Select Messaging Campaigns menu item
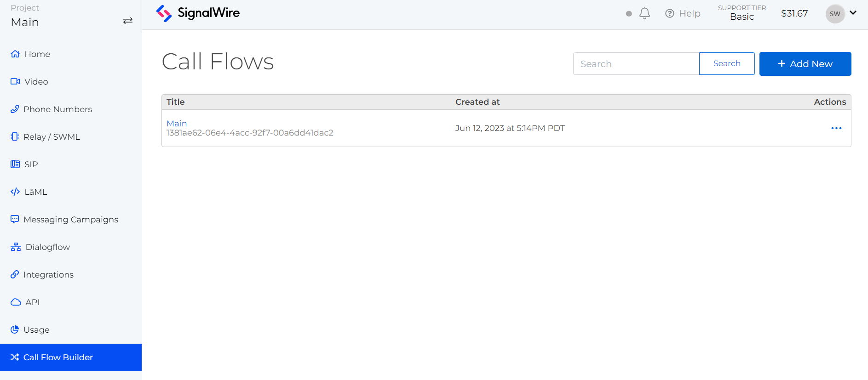The image size is (868, 380). point(70,219)
